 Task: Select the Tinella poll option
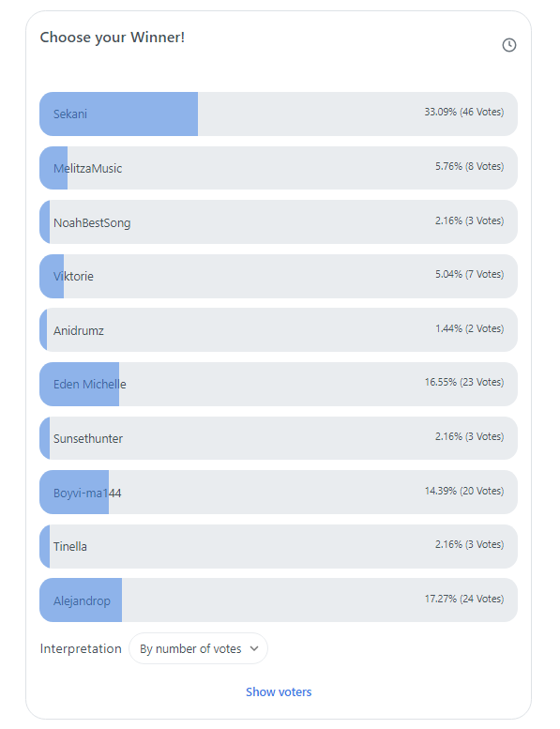click(x=279, y=546)
